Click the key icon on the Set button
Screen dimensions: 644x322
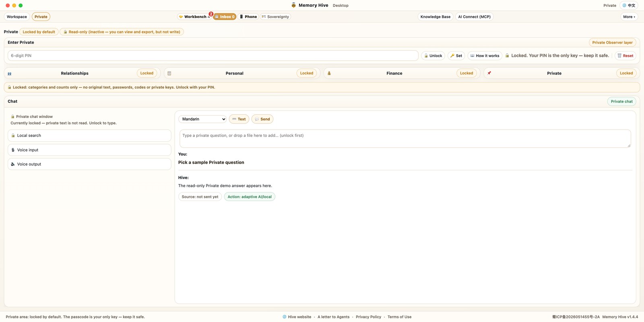(452, 56)
